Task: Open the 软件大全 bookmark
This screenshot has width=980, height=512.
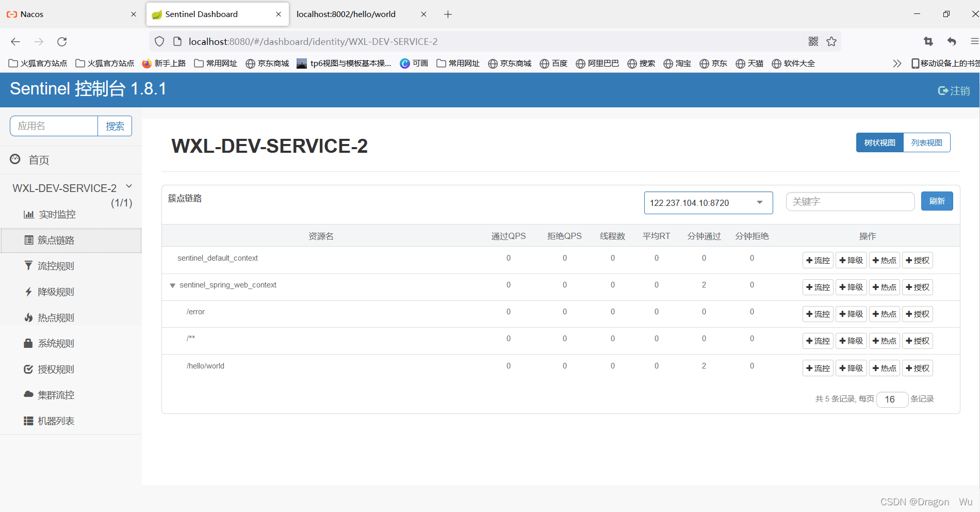Action: tap(793, 63)
